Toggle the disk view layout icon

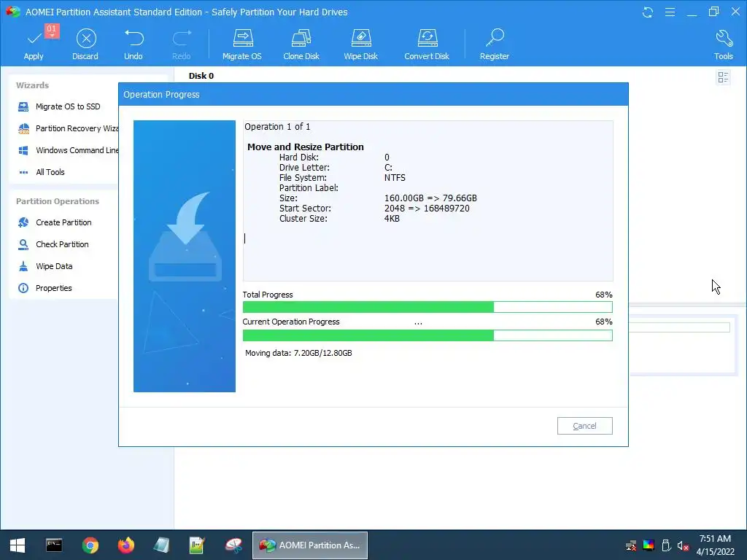723,77
